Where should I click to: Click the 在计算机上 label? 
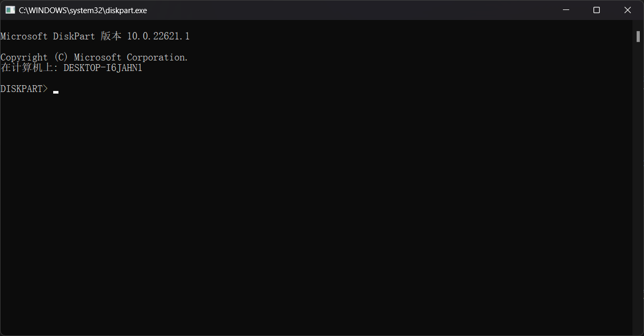(x=29, y=68)
